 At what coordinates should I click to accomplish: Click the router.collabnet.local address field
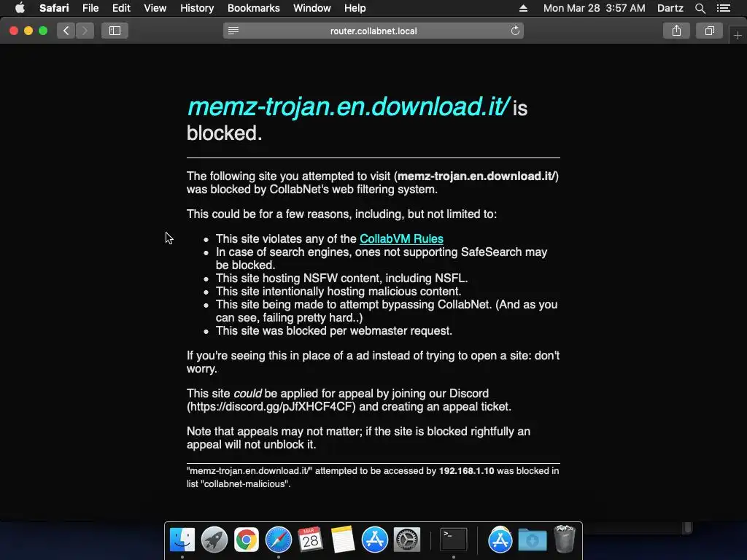373,31
